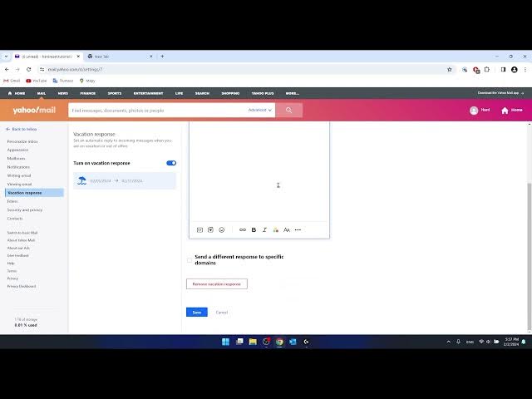Select the vacation date range card
Image resolution: width=532 pixels, height=399 pixels.
coord(125,181)
